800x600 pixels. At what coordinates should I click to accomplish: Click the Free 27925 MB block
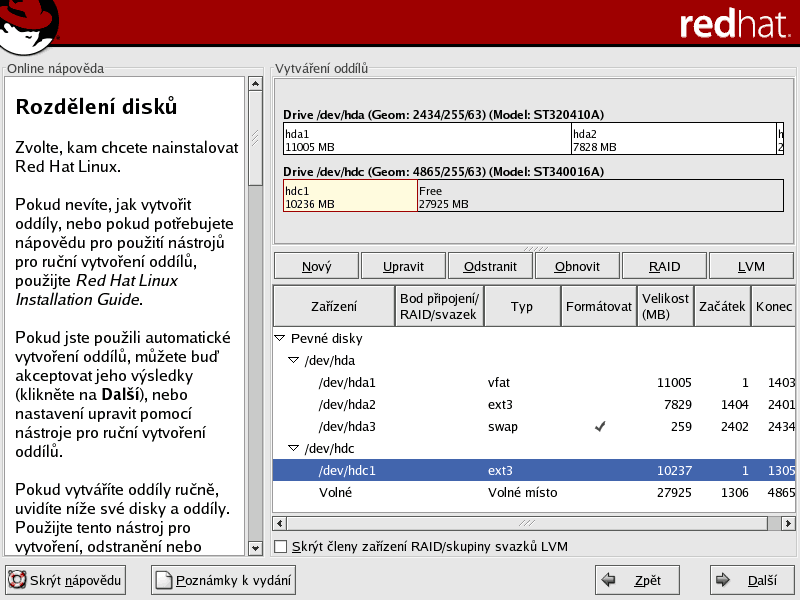pos(601,195)
